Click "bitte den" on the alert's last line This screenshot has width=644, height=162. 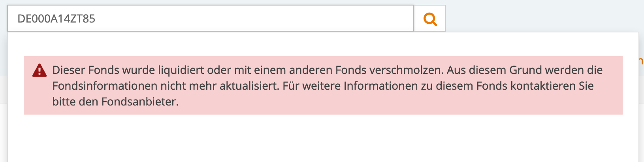click(x=75, y=102)
